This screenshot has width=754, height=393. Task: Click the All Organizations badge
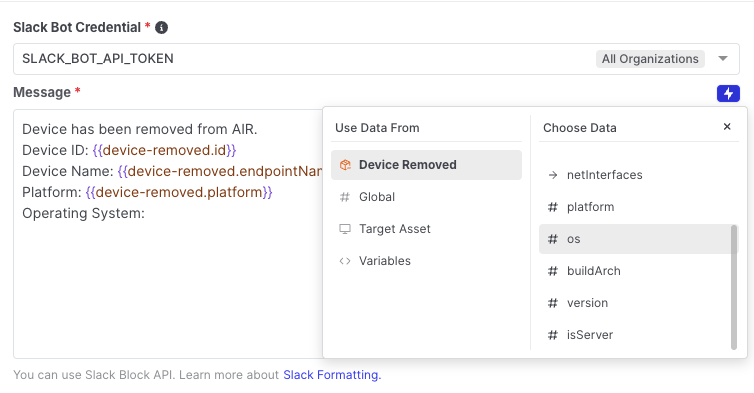pos(650,59)
